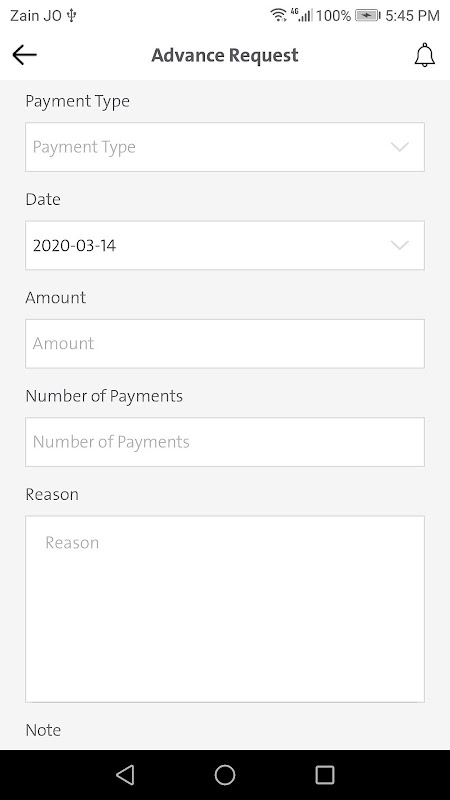Tap the Android home circle button
The height and width of the screenshot is (800, 450).
[x=225, y=774]
